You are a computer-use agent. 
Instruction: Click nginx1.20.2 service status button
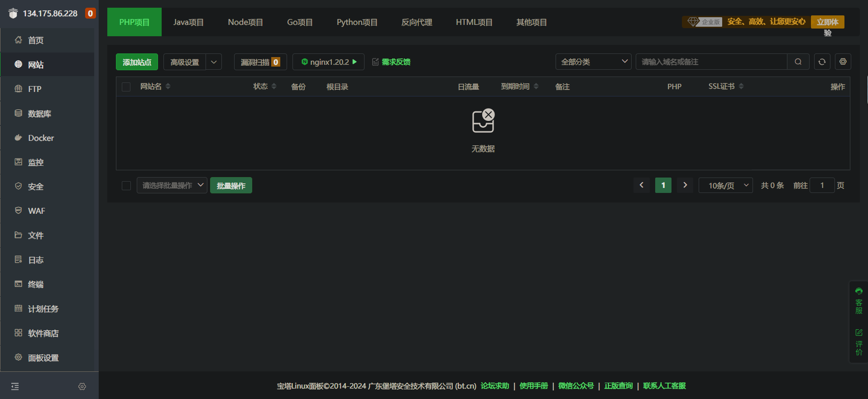click(329, 62)
